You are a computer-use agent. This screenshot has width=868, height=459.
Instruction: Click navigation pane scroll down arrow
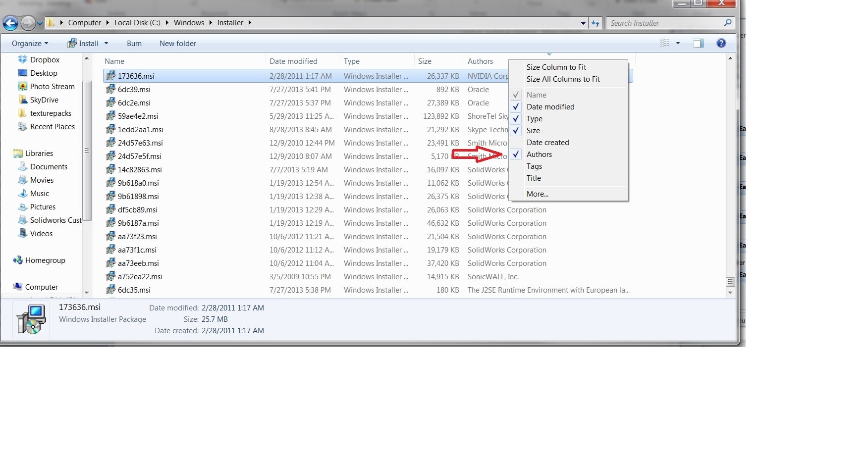tap(87, 293)
